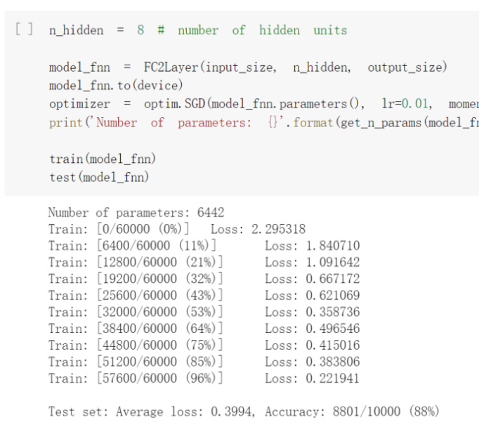Screen dimensions: 479x448
Task: Click the Loss: 0.358736 output value
Action: click(312, 312)
